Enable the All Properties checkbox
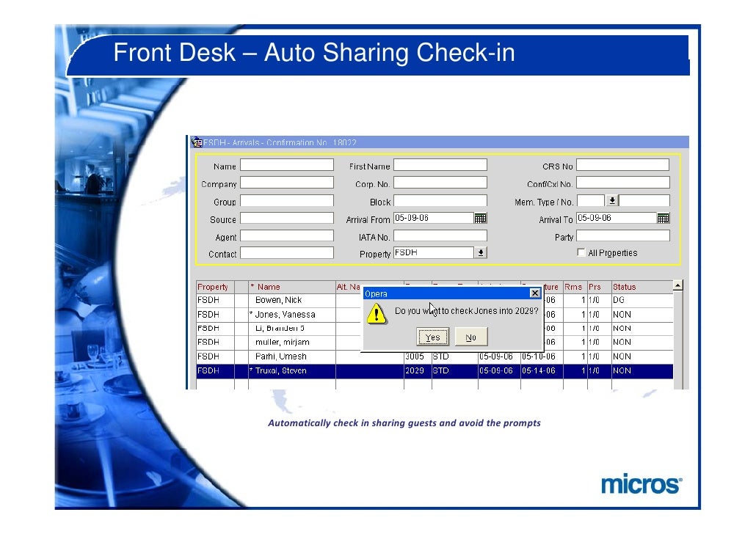756x534 pixels. 581,252
